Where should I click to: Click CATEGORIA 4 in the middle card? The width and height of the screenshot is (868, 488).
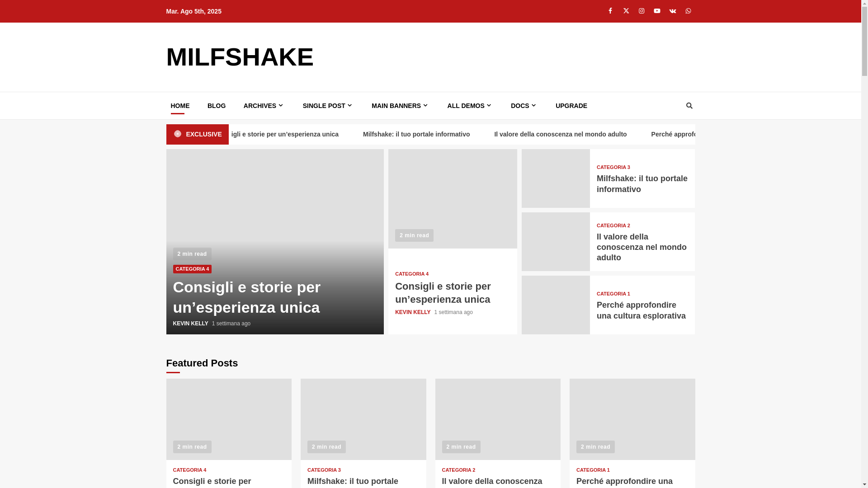412,274
